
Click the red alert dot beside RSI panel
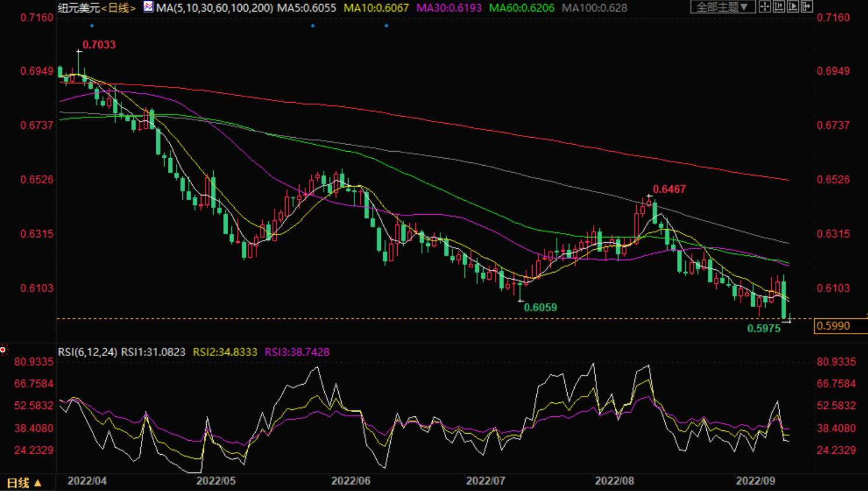(x=3, y=350)
